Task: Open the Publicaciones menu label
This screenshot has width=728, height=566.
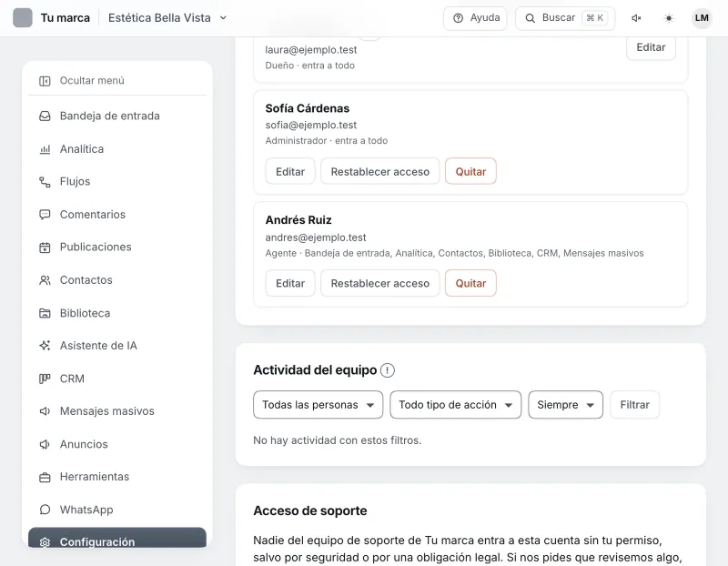Action: point(96,247)
